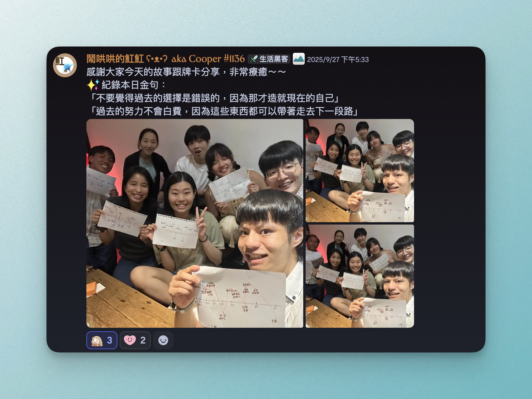532x399 pixels.
Task: Click the 紀錄本日金句 heading text
Action: (130, 85)
